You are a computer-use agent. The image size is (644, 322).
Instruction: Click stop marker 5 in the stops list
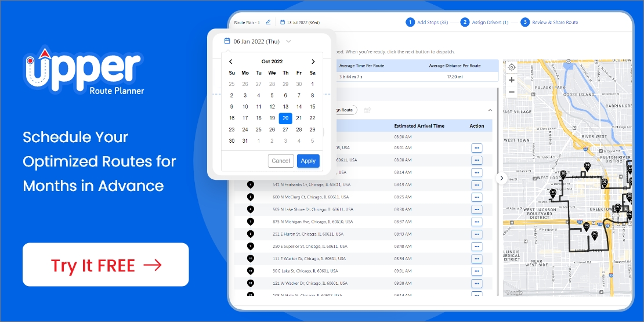coord(251,197)
